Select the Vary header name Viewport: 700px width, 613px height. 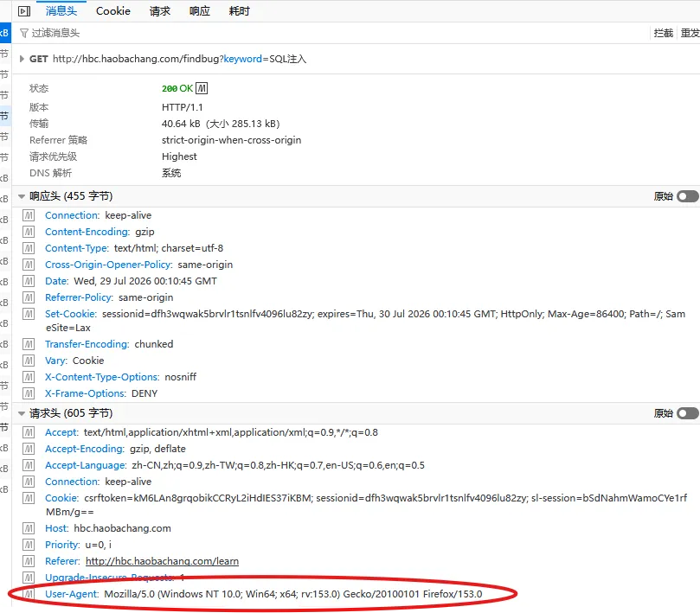55,361
